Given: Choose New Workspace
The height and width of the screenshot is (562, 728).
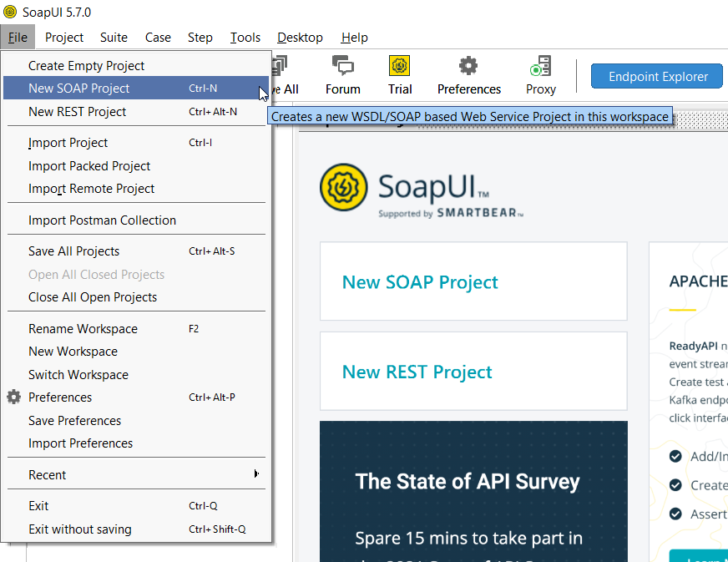Looking at the screenshot, I should tap(136, 352).
